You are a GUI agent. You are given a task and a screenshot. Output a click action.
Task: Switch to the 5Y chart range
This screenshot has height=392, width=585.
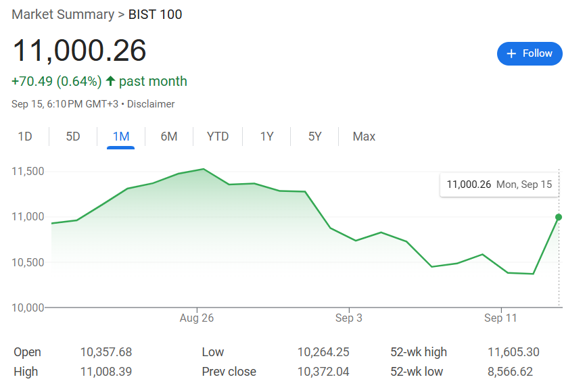click(x=315, y=137)
